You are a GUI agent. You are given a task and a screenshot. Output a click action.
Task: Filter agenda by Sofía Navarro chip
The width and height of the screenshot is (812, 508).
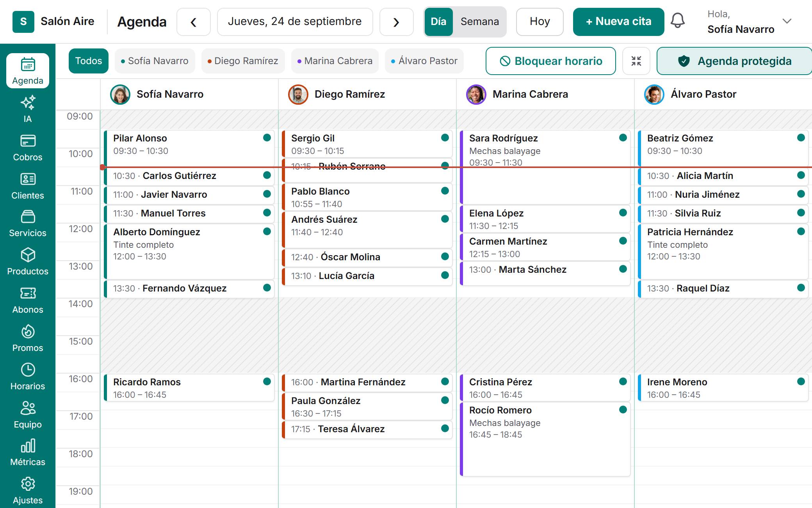coord(155,61)
